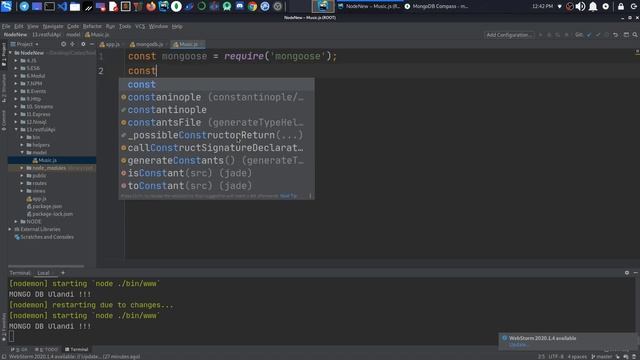640x360 pixels.
Task: Click the lock screen icon
Action: pyautogui.click(x=621, y=7)
